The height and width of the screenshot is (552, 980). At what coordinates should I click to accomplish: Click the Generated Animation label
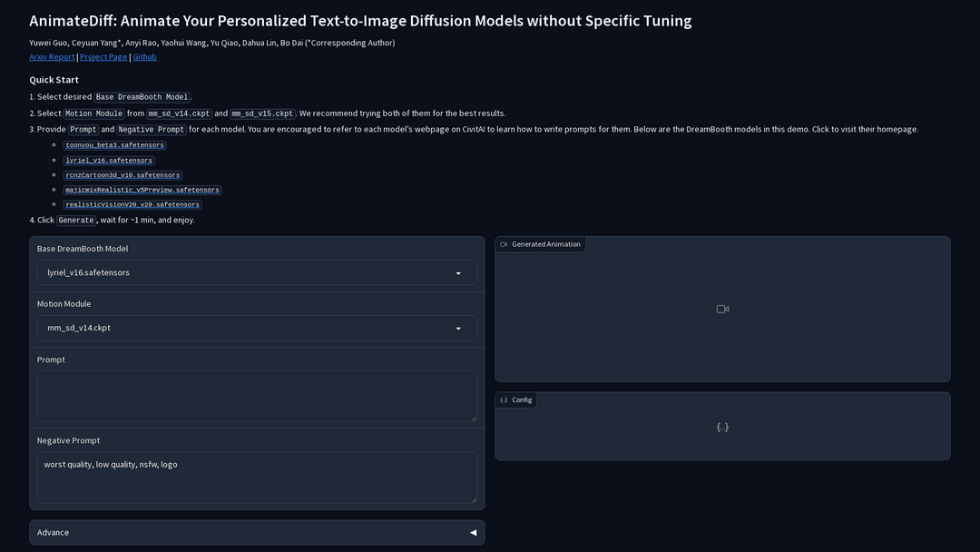coord(541,244)
